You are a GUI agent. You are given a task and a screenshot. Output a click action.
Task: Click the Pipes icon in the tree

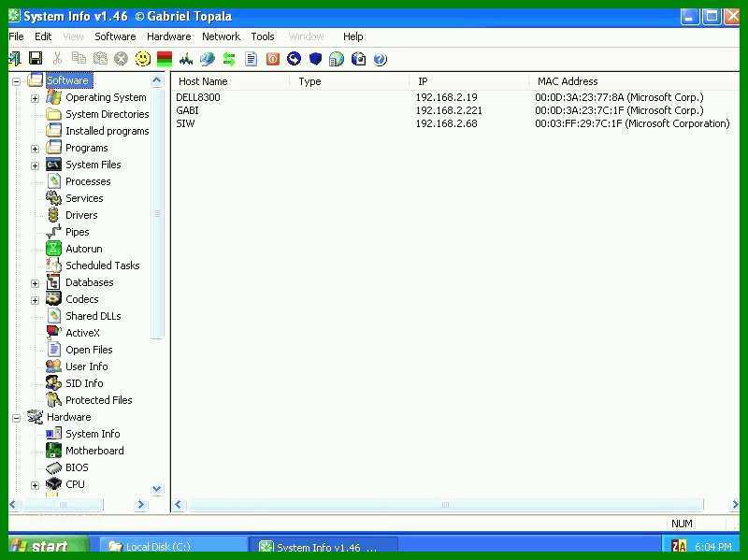point(53,232)
